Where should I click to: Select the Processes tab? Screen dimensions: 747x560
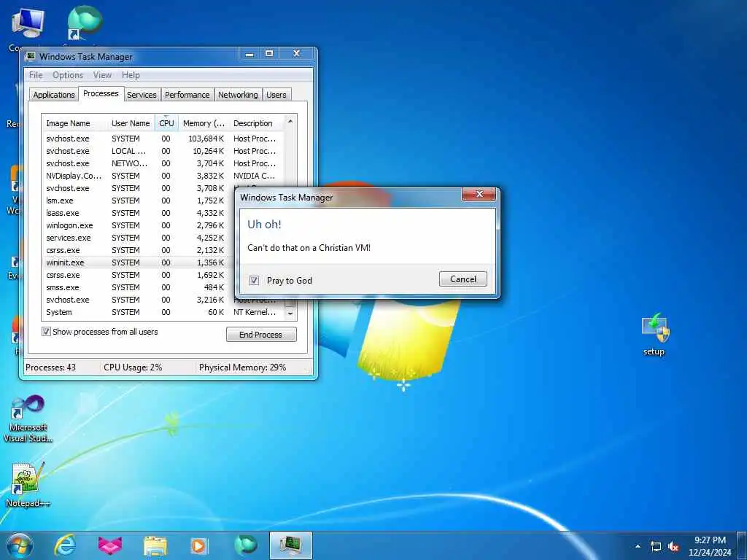click(x=101, y=94)
